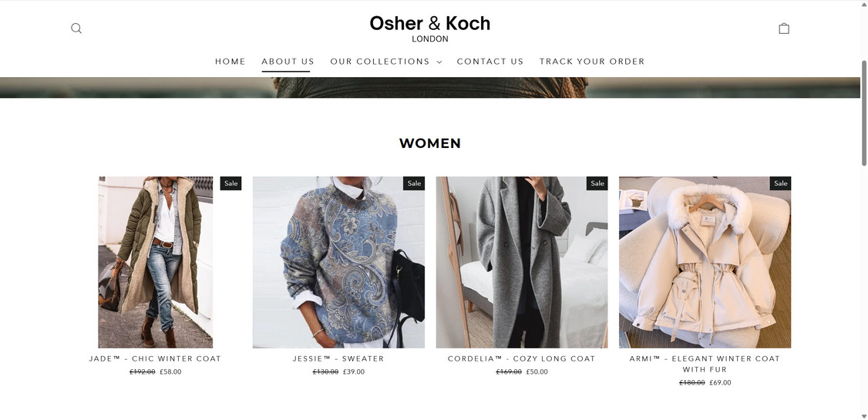Open Armi Elegant Winter Coat title link

(705, 364)
